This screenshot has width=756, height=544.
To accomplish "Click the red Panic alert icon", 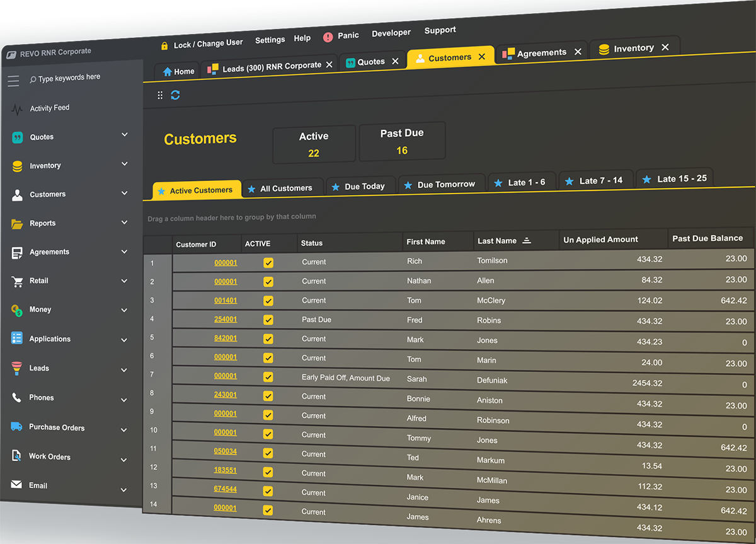I will (328, 37).
